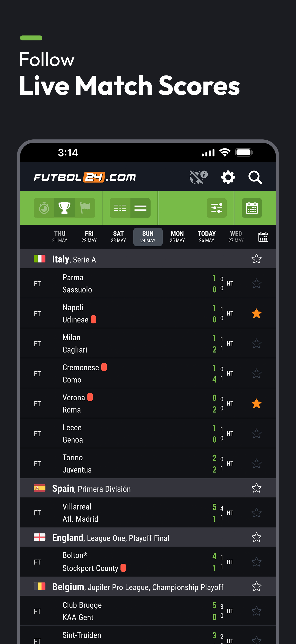Tap the Futbol24.com logo
This screenshot has width=296, height=644.
(x=85, y=177)
